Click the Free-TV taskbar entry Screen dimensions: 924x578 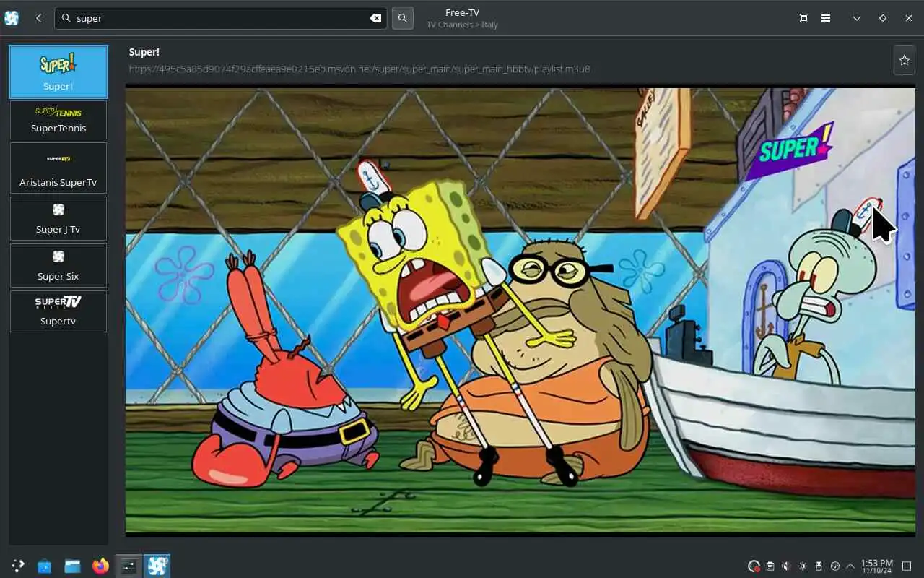pos(157,566)
